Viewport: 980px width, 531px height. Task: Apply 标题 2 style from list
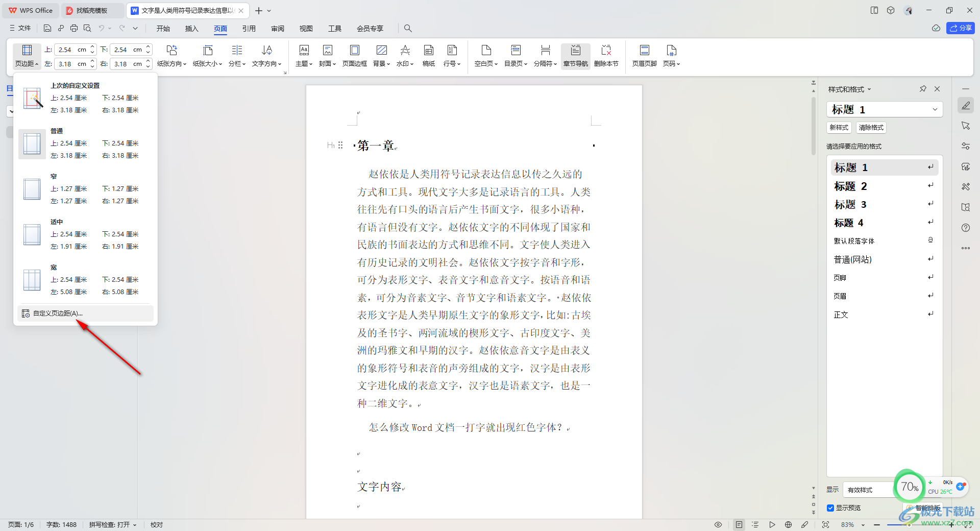coord(884,186)
